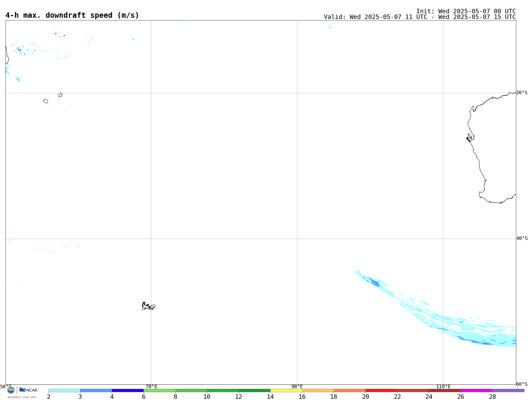Click the yellow 14-16 colorbar segment
The width and height of the screenshot is (532, 400).
pyautogui.click(x=286, y=391)
